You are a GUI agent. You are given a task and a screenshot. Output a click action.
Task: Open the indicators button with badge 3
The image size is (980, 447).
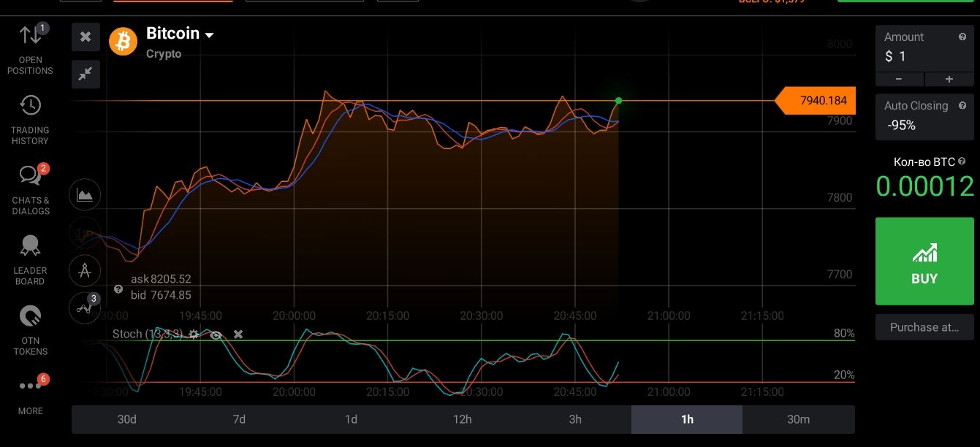(x=85, y=307)
